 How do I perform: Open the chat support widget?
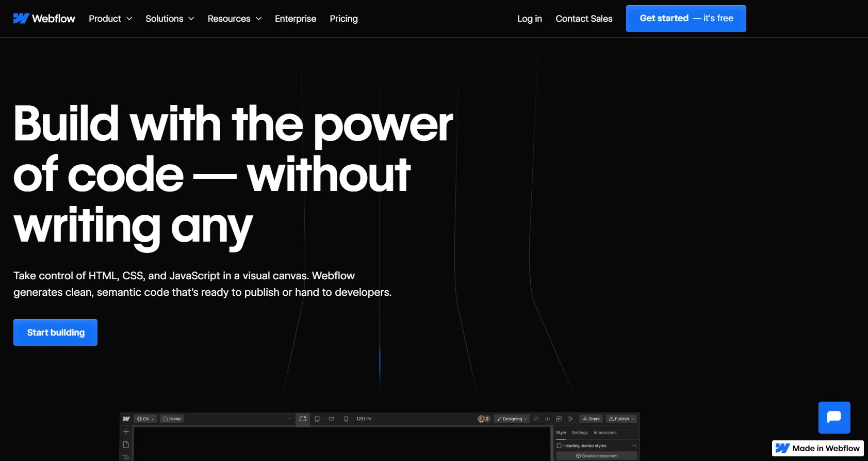[x=834, y=417]
